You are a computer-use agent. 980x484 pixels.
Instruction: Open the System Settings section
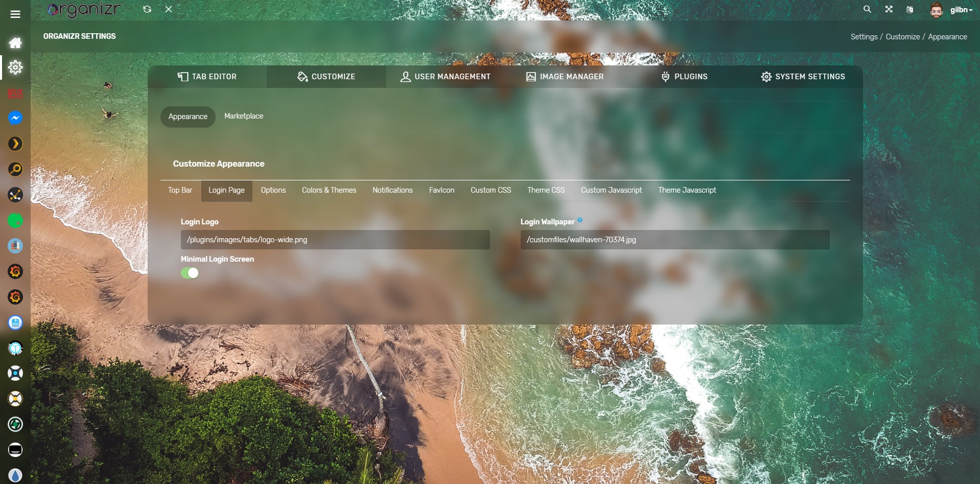(803, 77)
